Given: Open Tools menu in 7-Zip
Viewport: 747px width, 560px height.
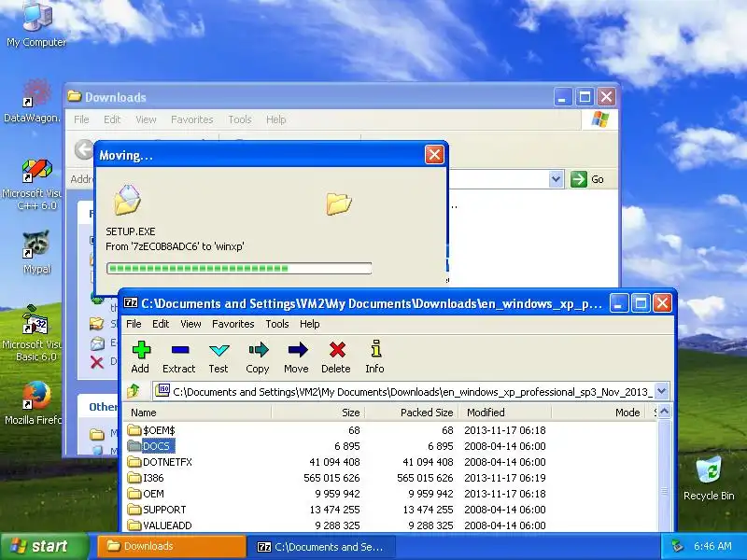Looking at the screenshot, I should 276,324.
